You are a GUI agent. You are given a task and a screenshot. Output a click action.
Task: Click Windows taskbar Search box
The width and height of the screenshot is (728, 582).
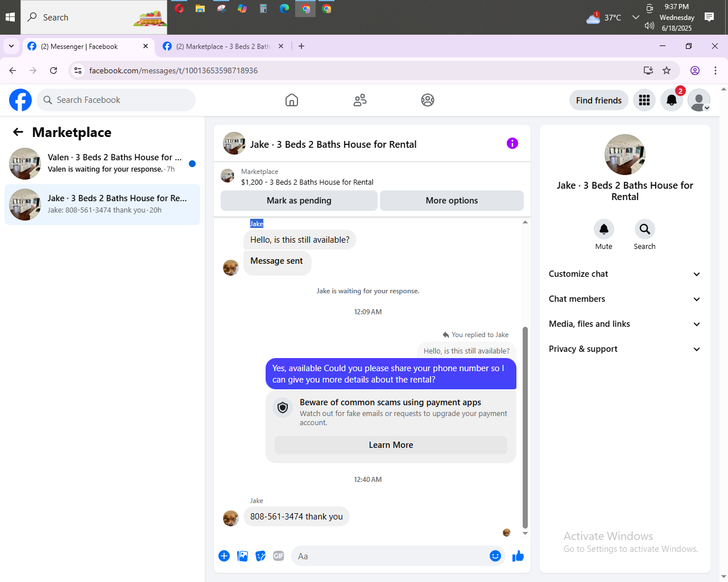pos(94,17)
